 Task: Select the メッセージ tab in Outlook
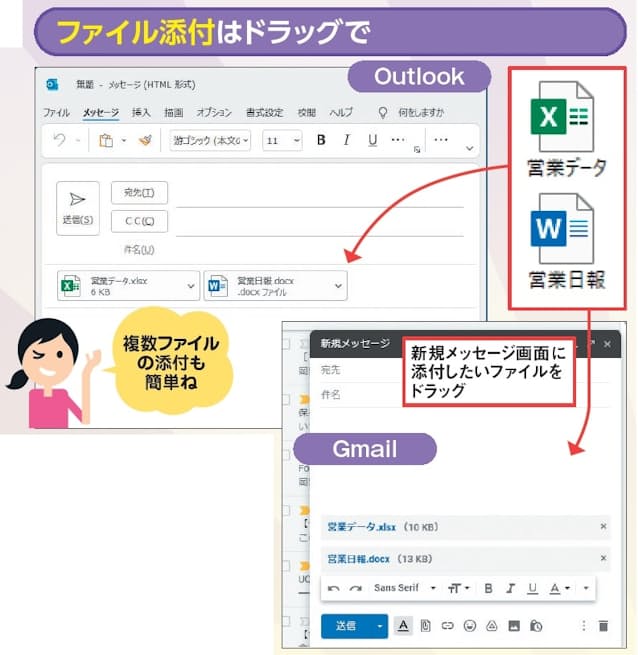click(101, 112)
